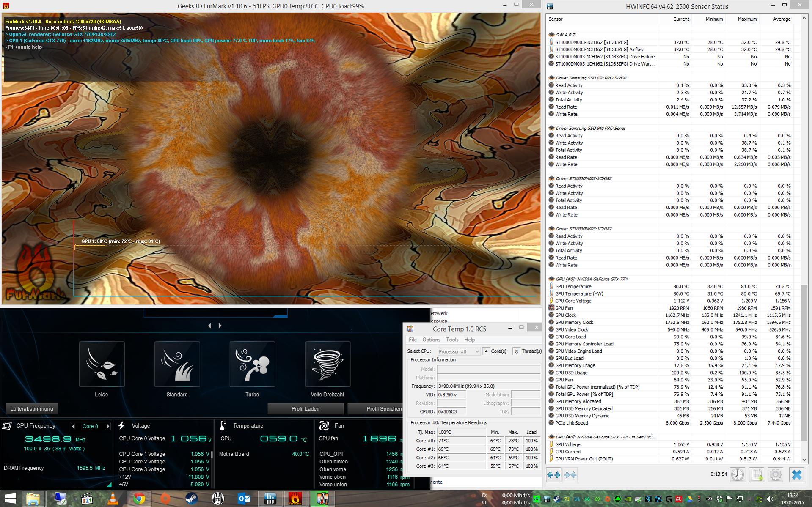Activate the Volle Drehzahl tornado icon
Viewport: 812px width, 507px height.
(x=328, y=364)
